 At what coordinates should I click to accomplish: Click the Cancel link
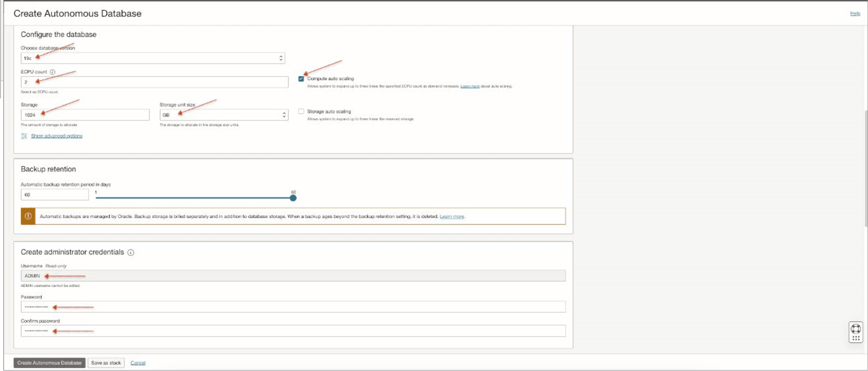138,363
